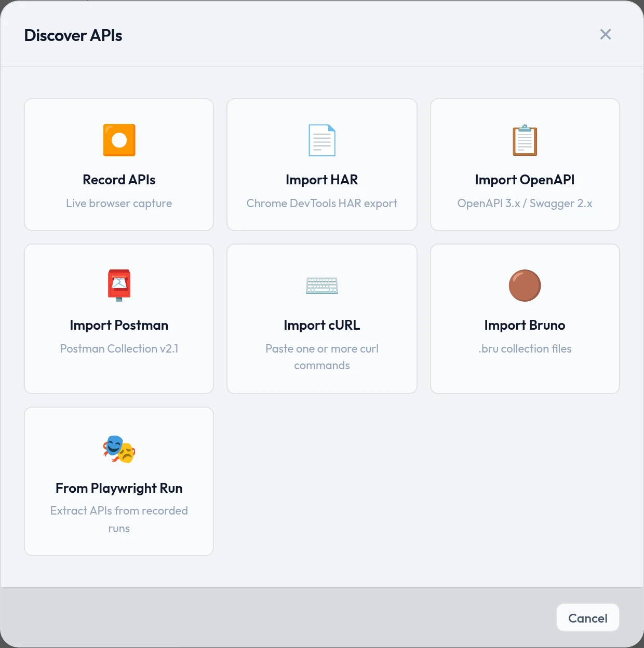Click the Import OpenAPI clipboard icon
This screenshot has height=648, width=644.
(525, 140)
